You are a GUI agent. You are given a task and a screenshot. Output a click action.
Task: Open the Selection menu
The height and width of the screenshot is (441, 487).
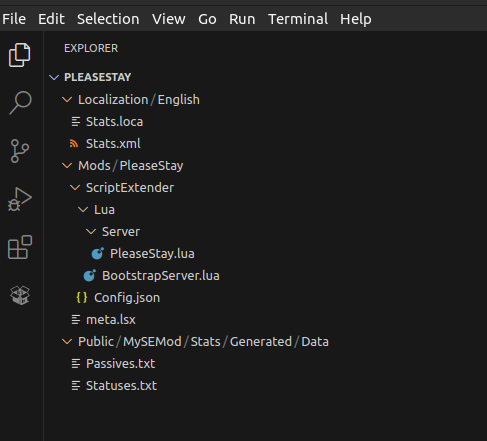108,19
